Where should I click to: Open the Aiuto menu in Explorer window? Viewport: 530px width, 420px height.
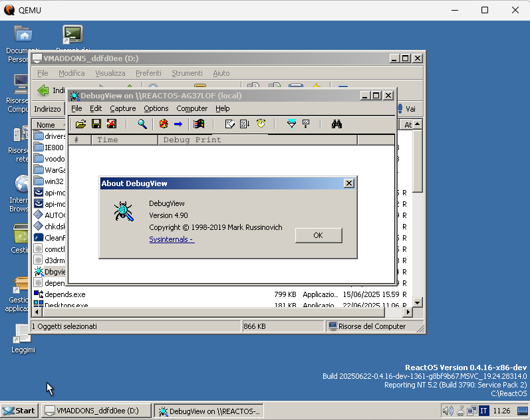221,73
